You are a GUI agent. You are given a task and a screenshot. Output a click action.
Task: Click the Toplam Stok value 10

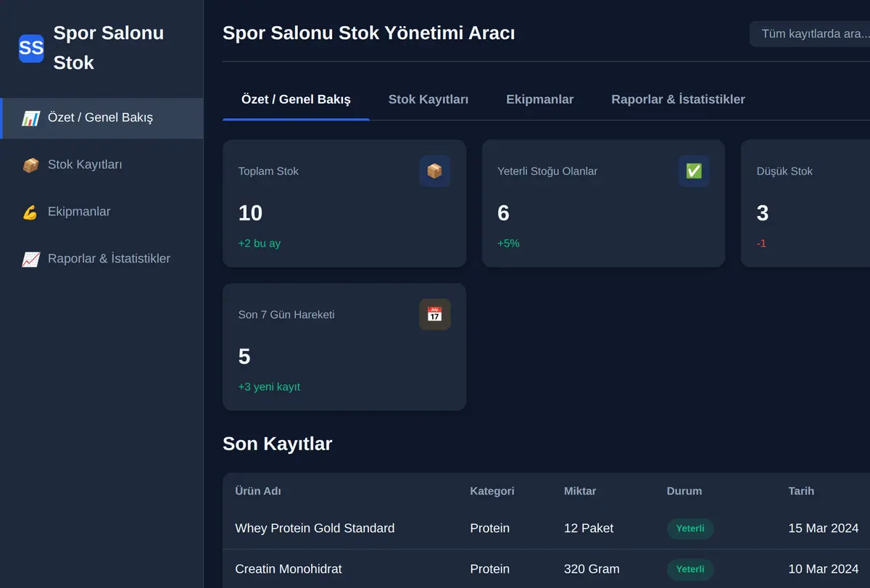(250, 213)
